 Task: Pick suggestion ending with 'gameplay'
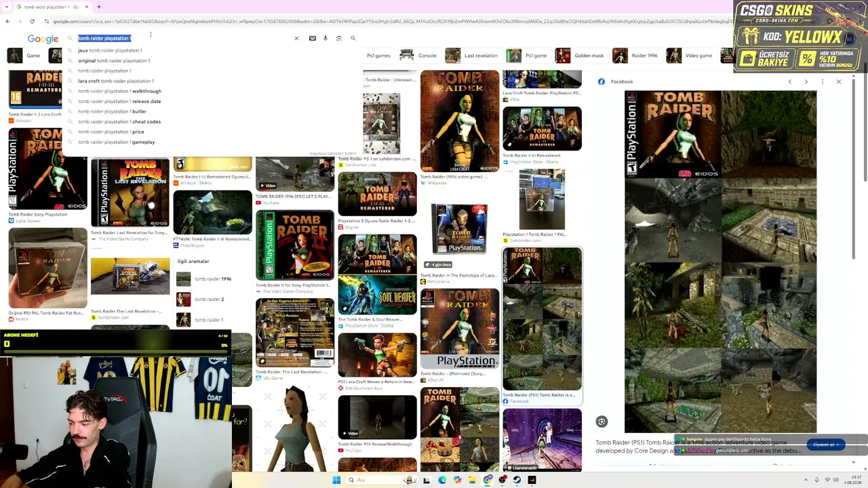pyautogui.click(x=117, y=142)
